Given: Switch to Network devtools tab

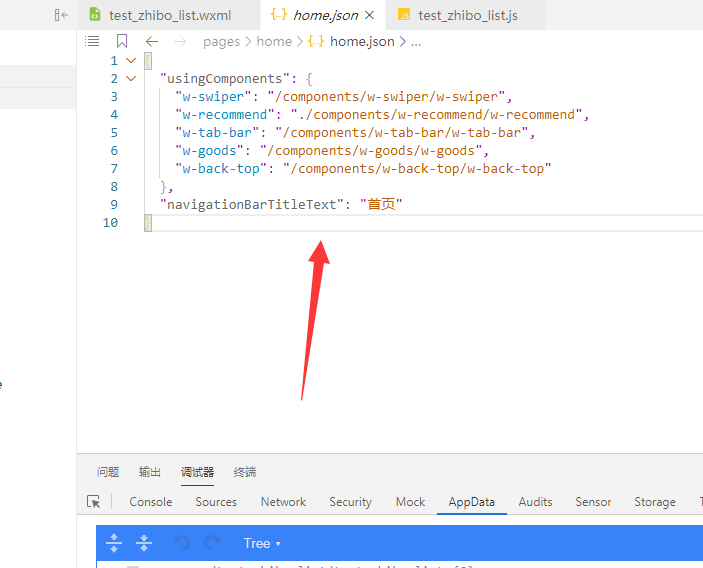Looking at the screenshot, I should [283, 502].
